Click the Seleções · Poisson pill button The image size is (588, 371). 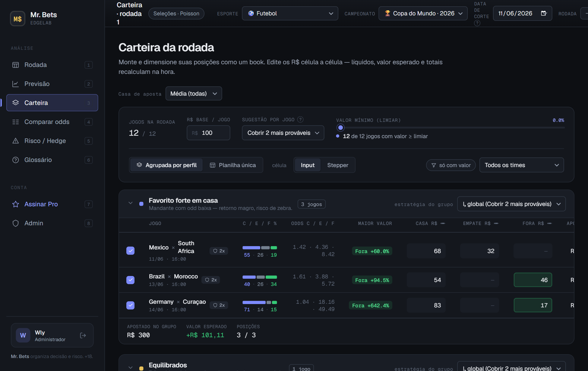pos(176,14)
